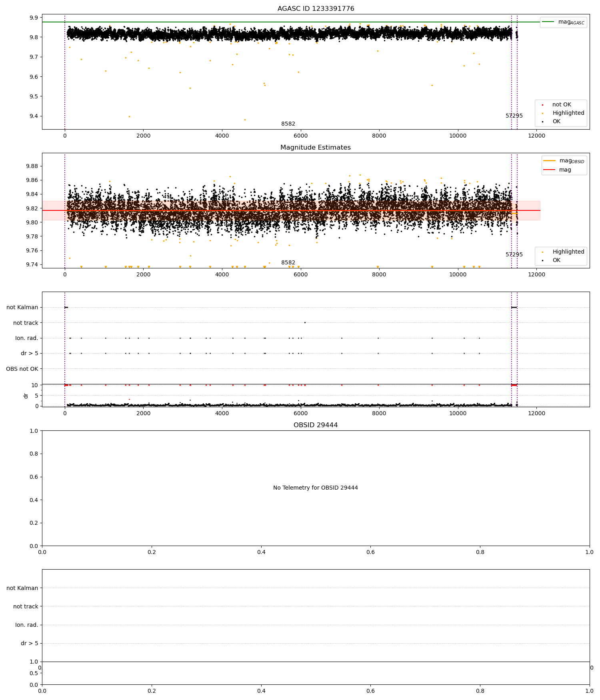Click the "9.74" y-axis tick label

tap(32, 265)
